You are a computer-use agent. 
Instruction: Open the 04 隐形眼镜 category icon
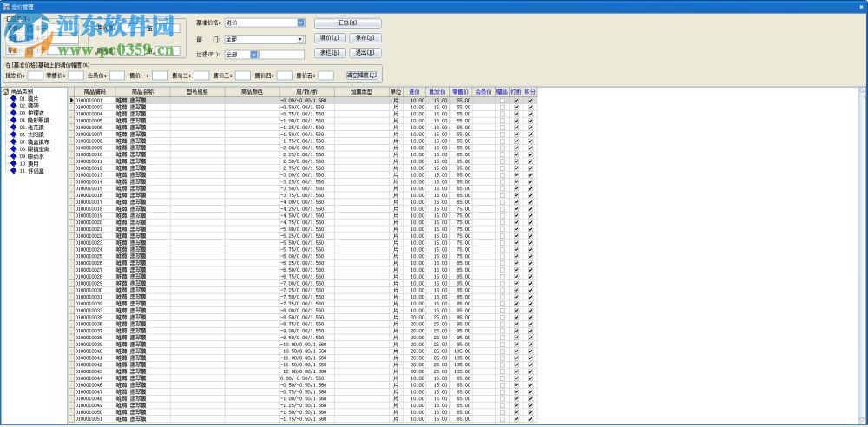[14, 120]
